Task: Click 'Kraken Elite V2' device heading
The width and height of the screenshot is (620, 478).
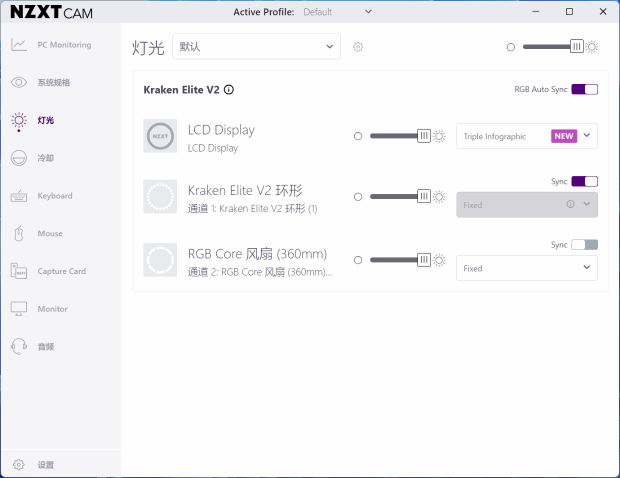Action: click(x=181, y=90)
